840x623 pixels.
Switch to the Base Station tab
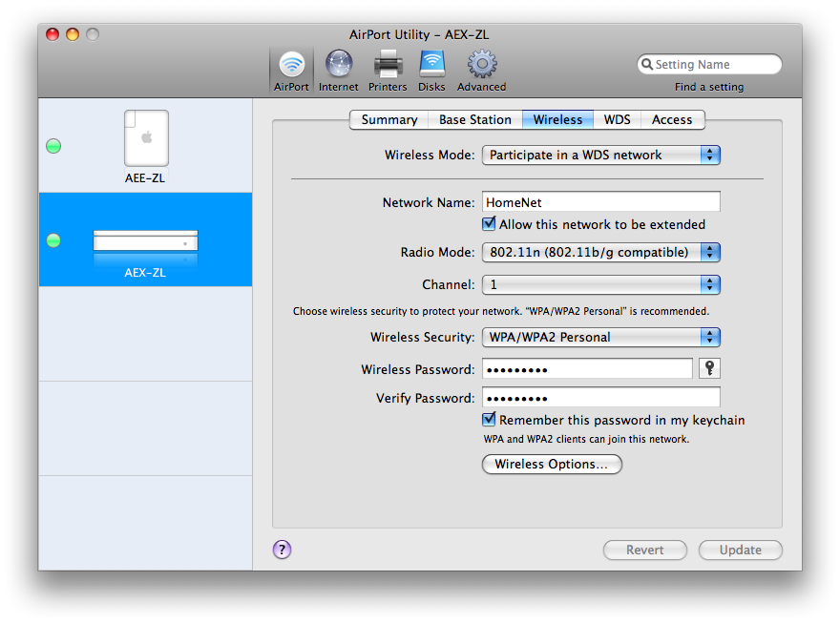[x=475, y=119]
